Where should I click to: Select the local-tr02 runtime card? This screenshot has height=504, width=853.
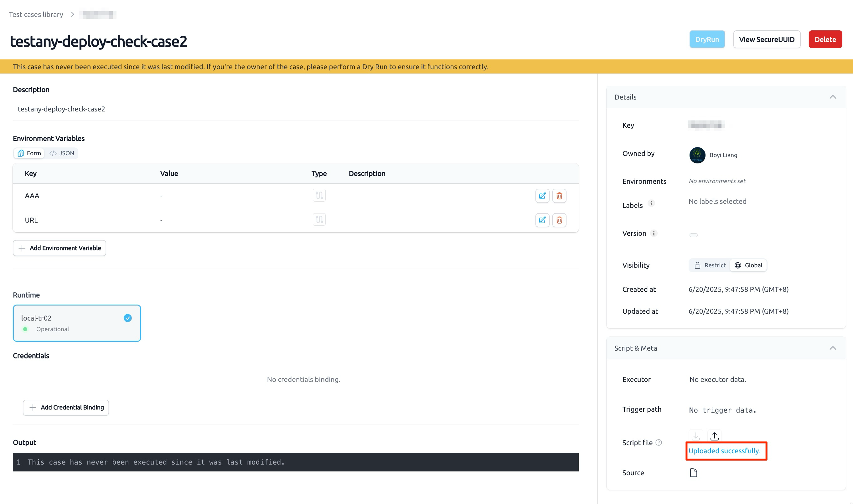[x=77, y=323]
